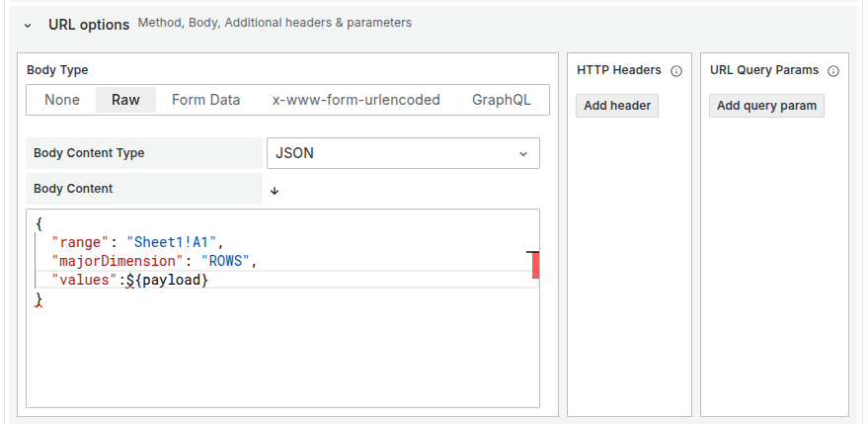
Task: Click the "ROWS" value in editor
Action: 228,261
